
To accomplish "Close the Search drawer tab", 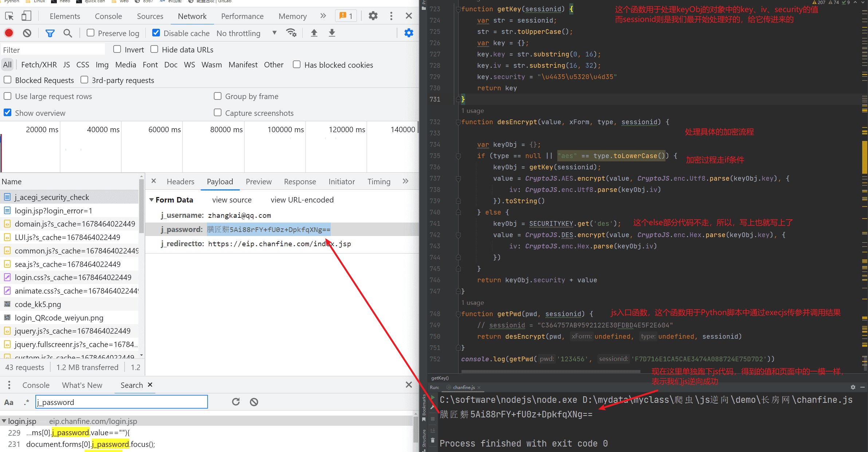I will (x=150, y=385).
